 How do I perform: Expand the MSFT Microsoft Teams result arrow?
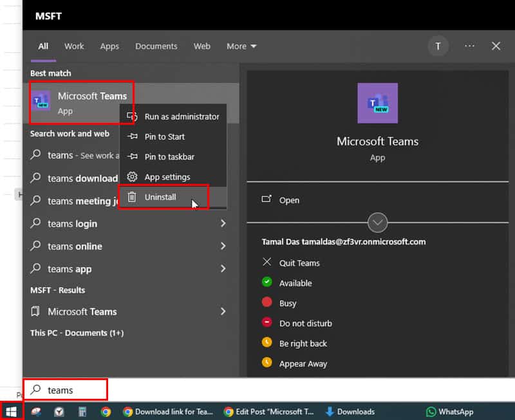(223, 311)
